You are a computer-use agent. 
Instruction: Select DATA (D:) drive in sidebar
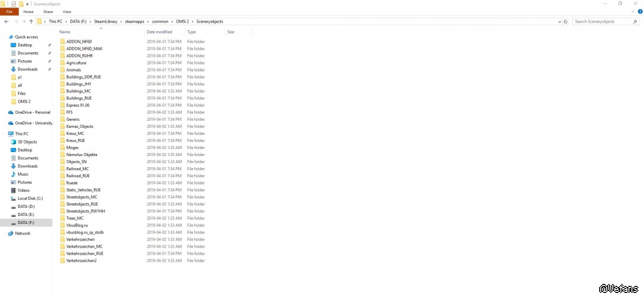coord(26,206)
